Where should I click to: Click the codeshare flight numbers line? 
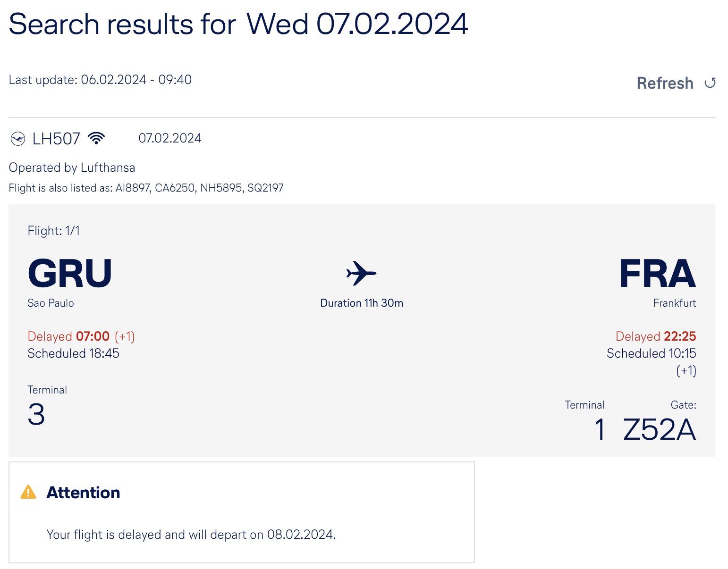point(146,188)
